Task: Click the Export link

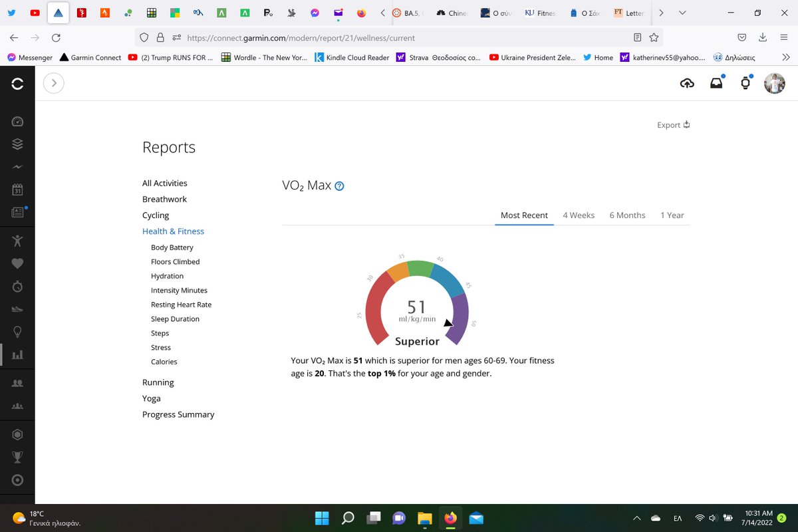Action: tap(673, 125)
